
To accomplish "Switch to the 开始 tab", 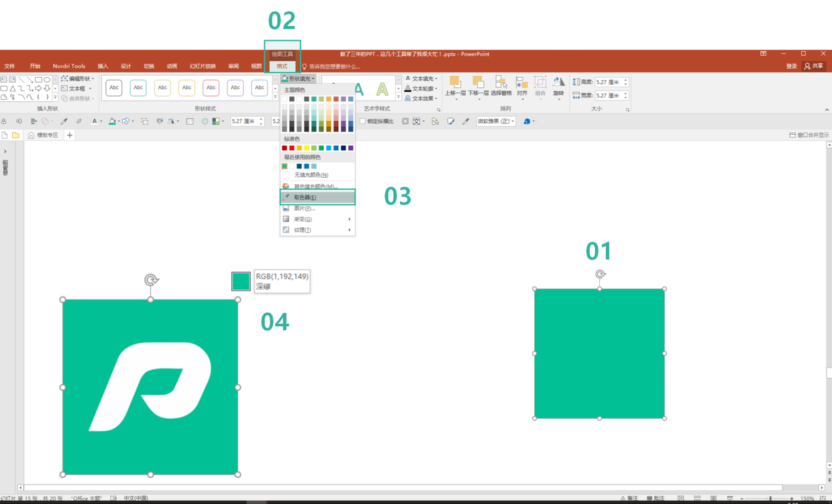I will [x=35, y=66].
